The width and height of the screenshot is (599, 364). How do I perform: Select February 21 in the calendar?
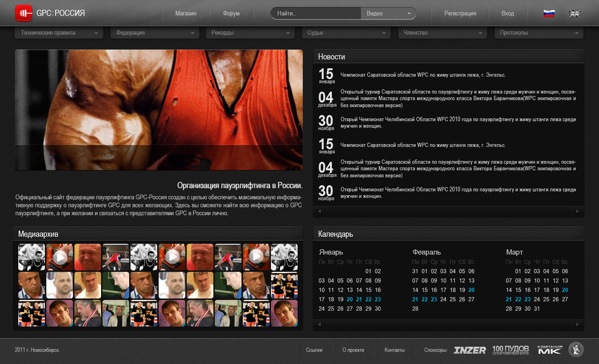(415, 299)
